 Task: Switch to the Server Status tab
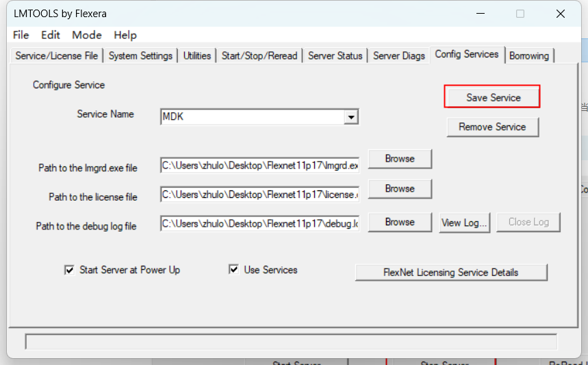point(335,55)
